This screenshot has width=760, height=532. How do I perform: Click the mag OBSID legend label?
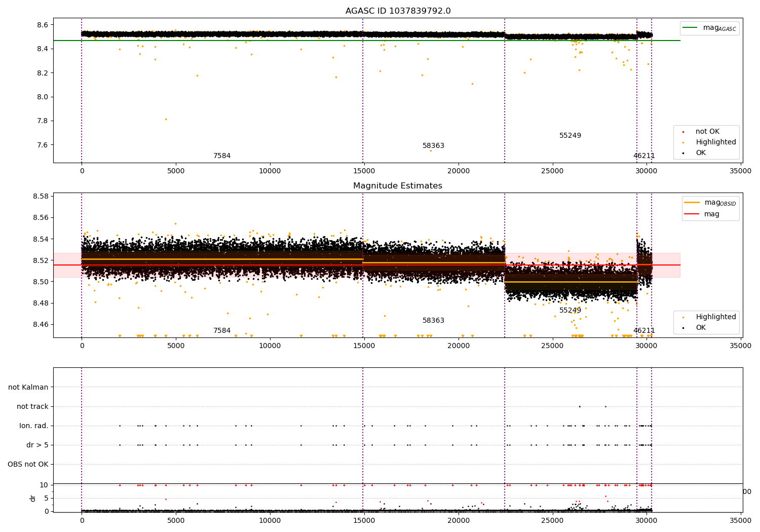tap(720, 203)
